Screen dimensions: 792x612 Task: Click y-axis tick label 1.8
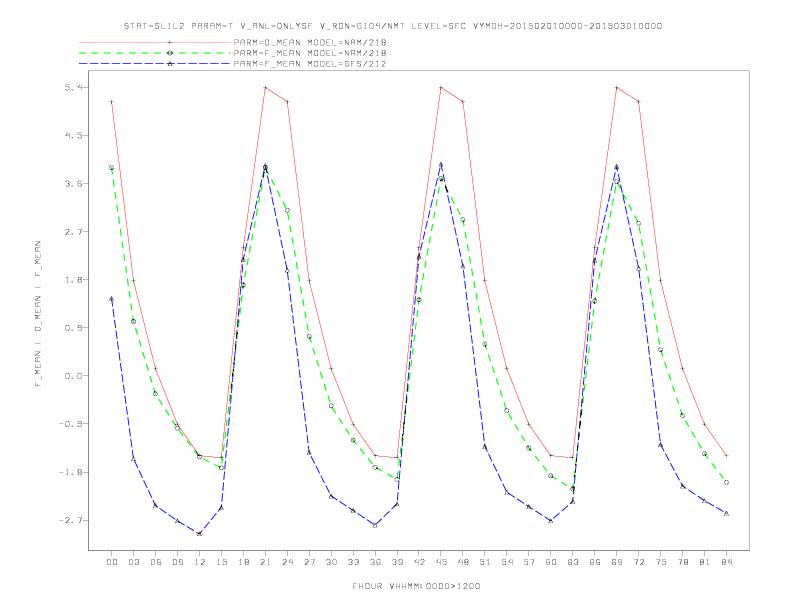73,280
